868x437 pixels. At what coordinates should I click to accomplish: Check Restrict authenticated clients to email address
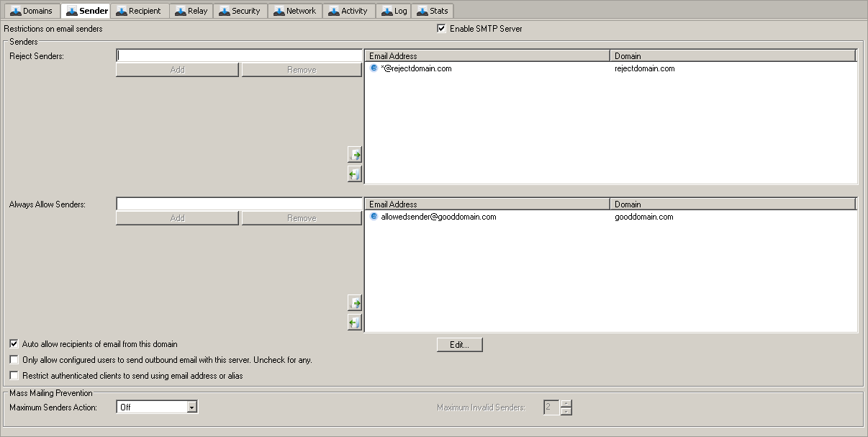coord(14,375)
